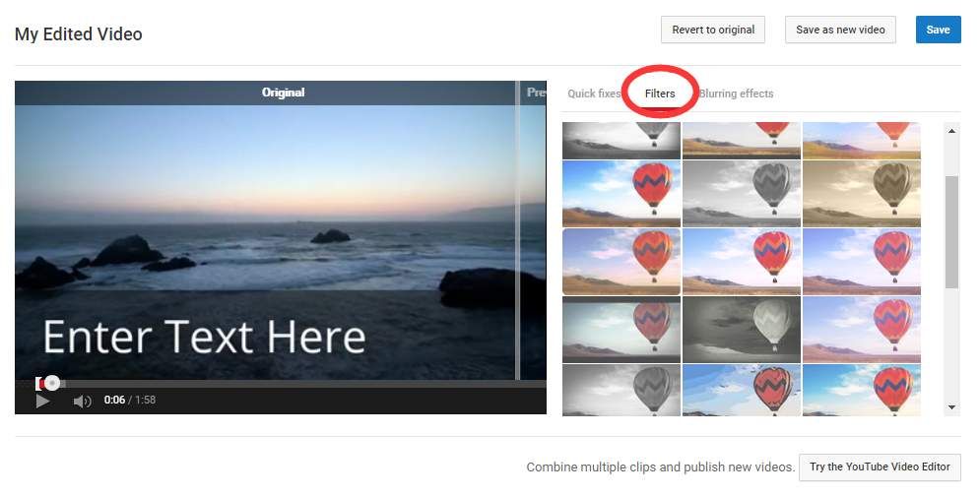Click the Enter Text Here video overlay
The height and width of the screenshot is (497, 980).
coord(204,338)
